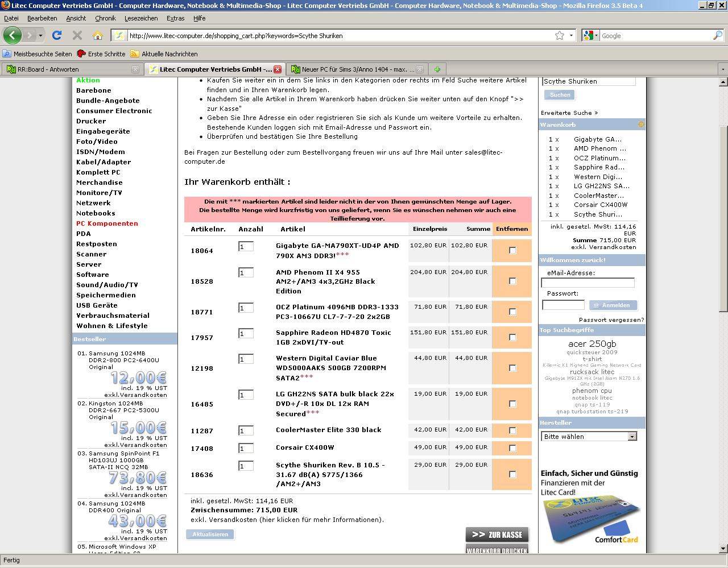The height and width of the screenshot is (568, 728).
Task: Open the Bearbeiten menu
Action: point(42,18)
